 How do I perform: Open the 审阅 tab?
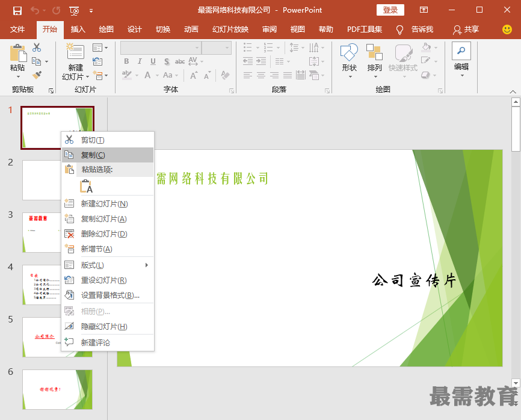tap(269, 29)
